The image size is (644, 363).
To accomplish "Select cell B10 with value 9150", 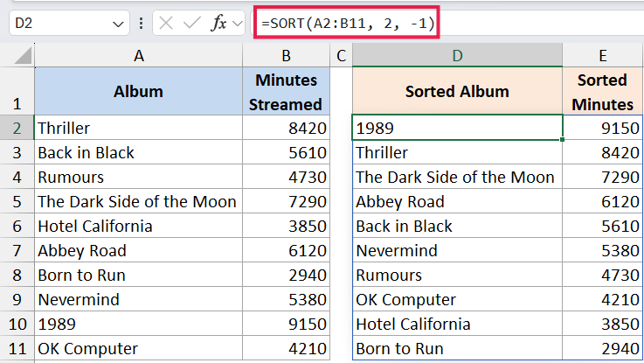I will point(287,324).
